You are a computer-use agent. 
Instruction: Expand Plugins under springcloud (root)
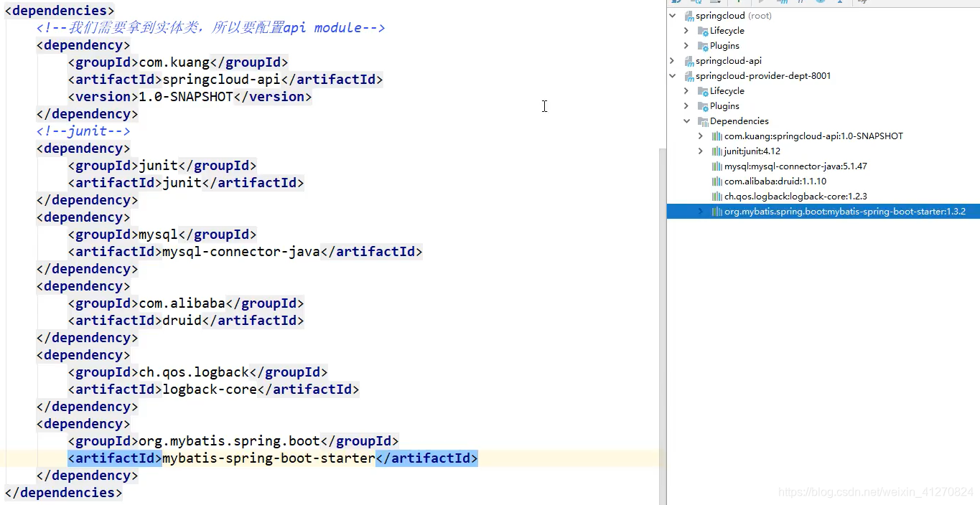686,46
